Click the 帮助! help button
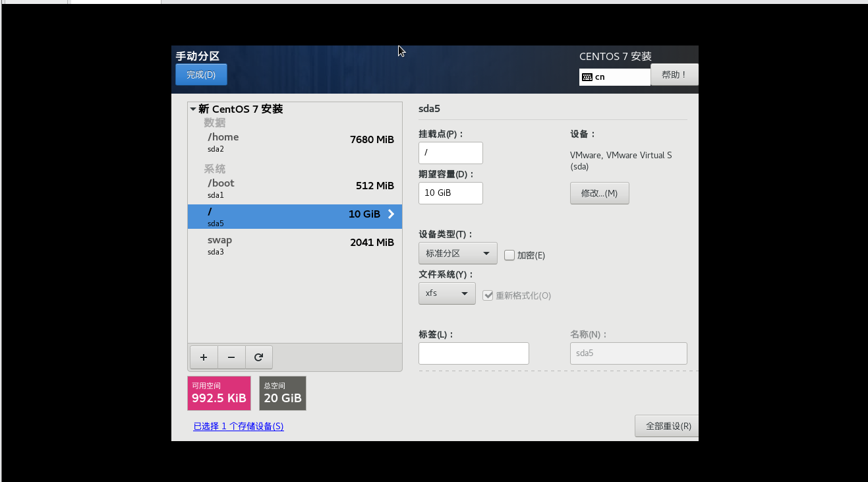 coord(674,75)
